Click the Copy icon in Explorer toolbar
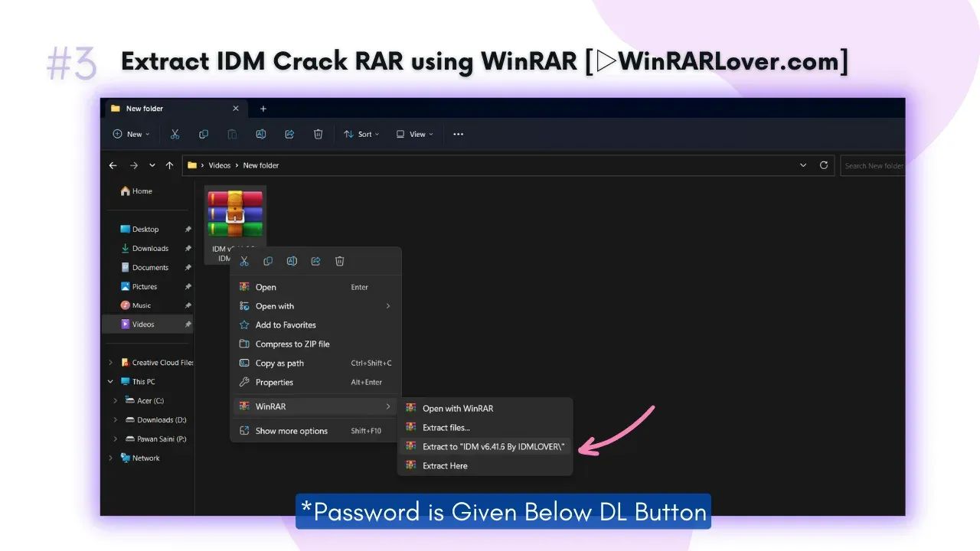The width and height of the screenshot is (980, 551). [204, 134]
